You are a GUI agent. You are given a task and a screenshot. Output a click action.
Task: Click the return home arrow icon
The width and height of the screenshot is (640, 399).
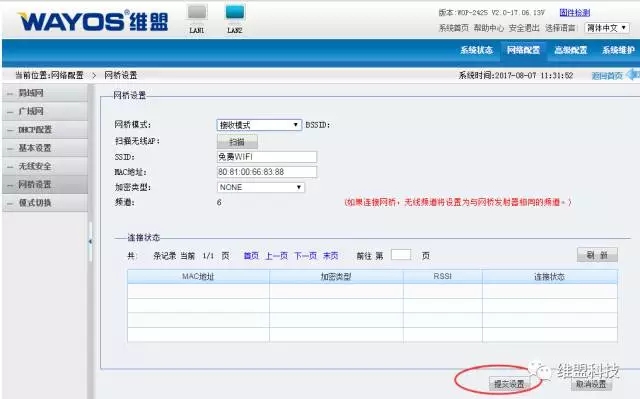(633, 75)
